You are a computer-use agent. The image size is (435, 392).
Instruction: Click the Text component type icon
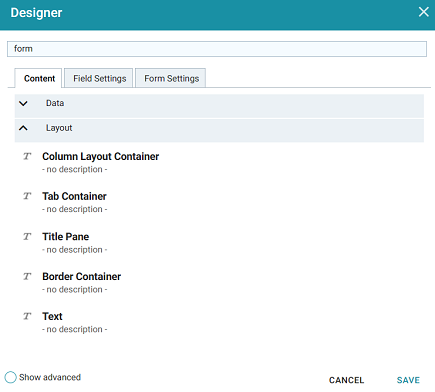(27, 316)
